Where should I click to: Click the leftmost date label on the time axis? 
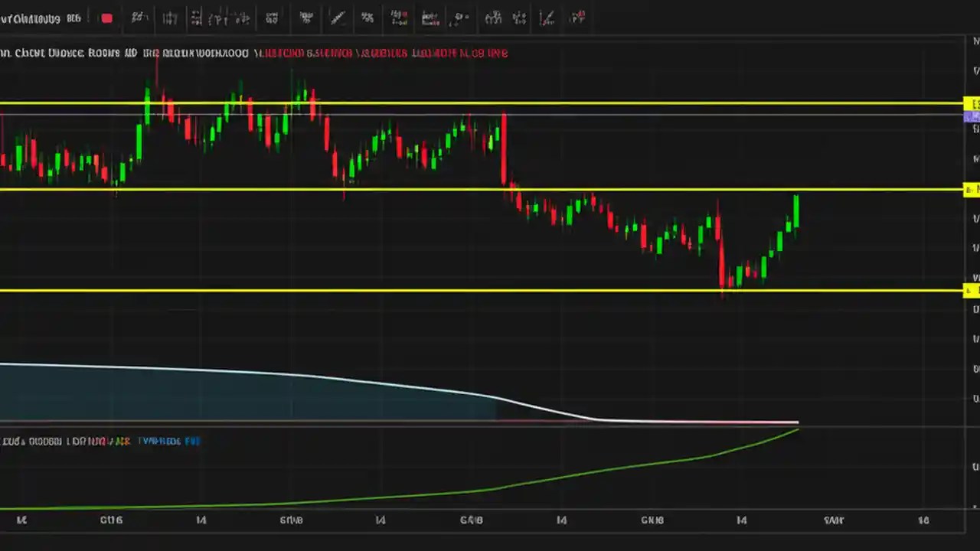(21, 520)
